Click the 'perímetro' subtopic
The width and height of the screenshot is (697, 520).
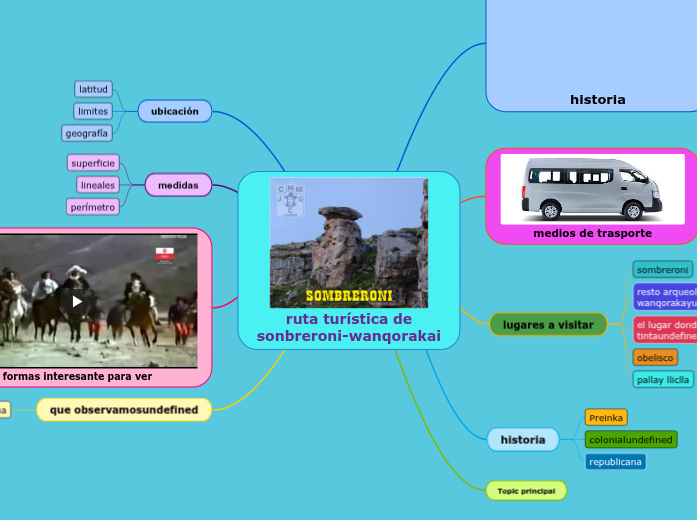[93, 207]
